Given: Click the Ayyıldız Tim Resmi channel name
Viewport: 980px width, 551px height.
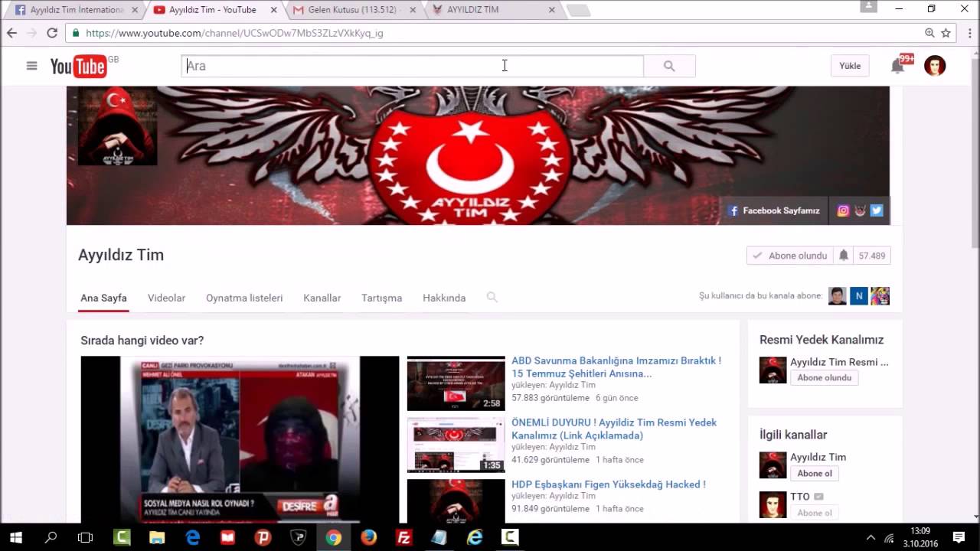Looking at the screenshot, I should click(x=839, y=362).
